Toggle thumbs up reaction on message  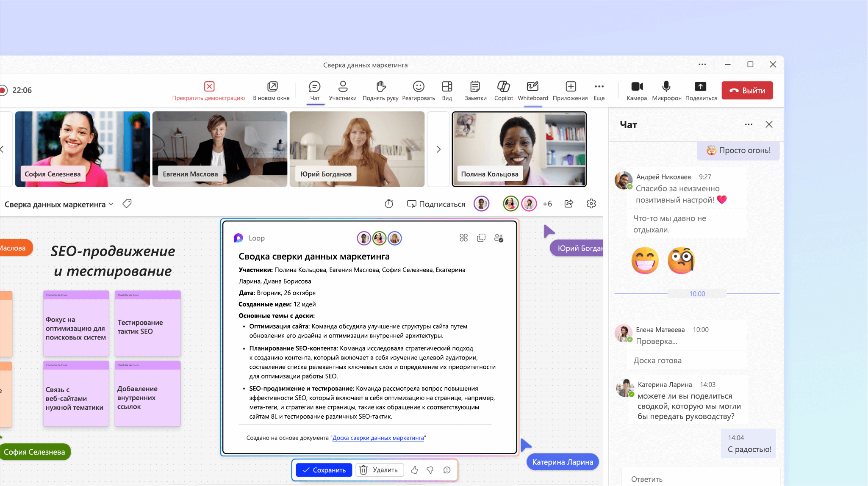pyautogui.click(x=416, y=470)
